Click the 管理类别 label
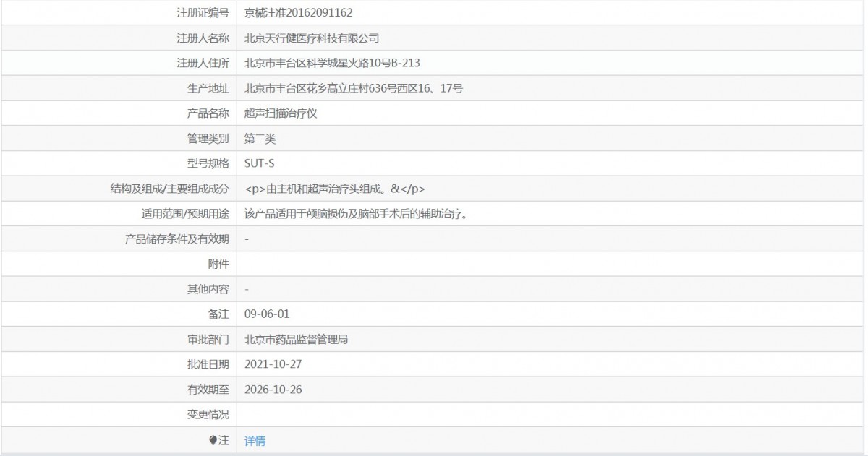Image resolution: width=868 pixels, height=456 pixels. click(x=208, y=139)
